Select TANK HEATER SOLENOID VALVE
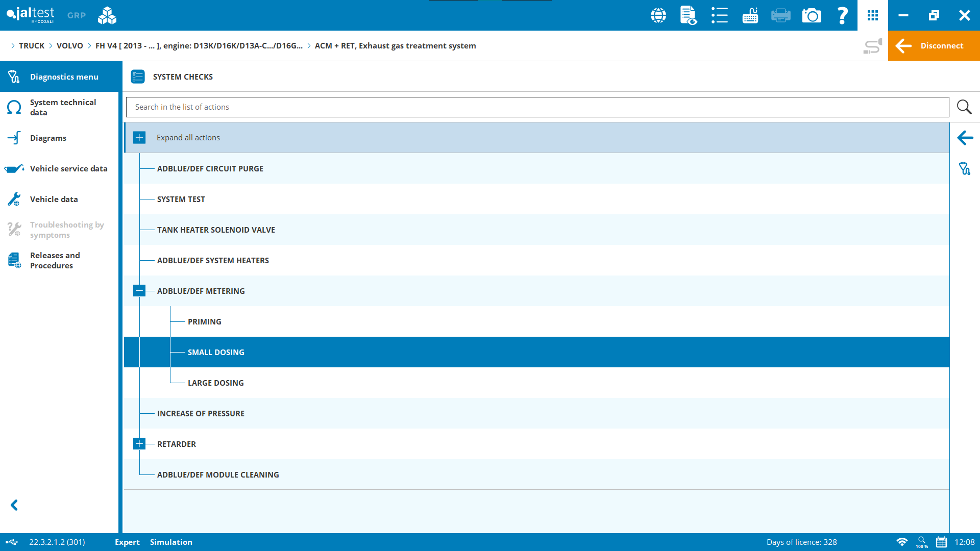The image size is (980, 551). click(x=536, y=230)
